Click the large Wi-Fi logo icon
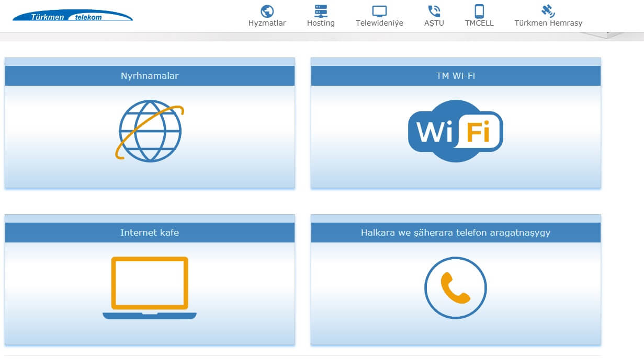 (455, 131)
